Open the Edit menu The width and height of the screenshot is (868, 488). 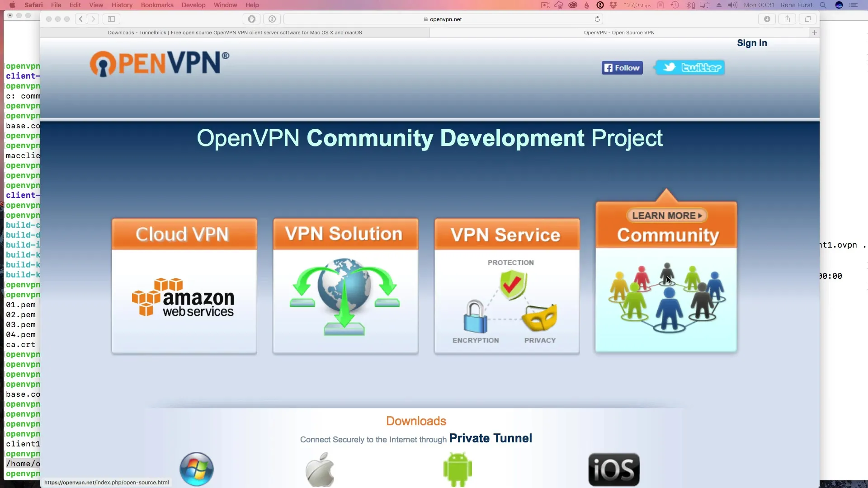coord(75,5)
